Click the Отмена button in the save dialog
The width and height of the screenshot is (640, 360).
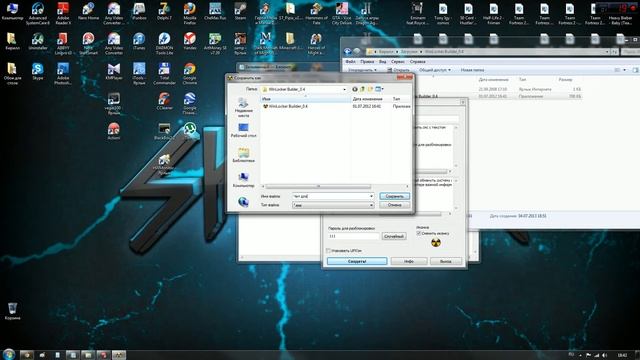click(394, 205)
